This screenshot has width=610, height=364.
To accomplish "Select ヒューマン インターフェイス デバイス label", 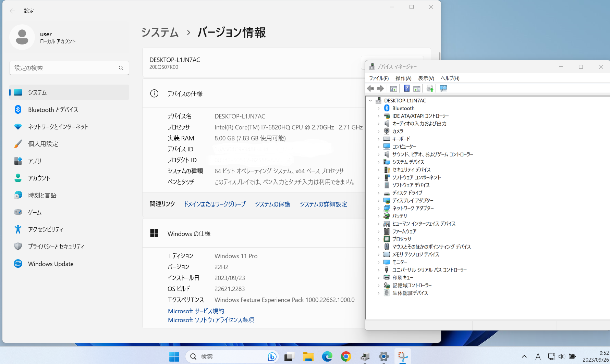I will click(x=424, y=224).
